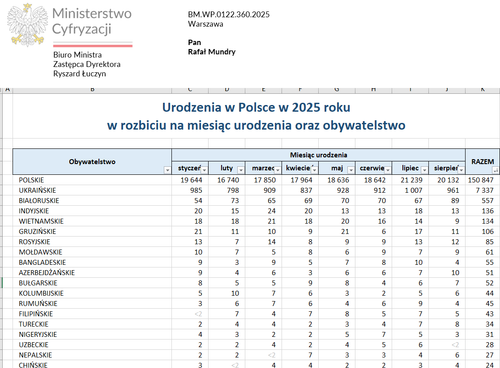
Task: Click the recipient name Rafał Mundry
Action: pyautogui.click(x=212, y=52)
